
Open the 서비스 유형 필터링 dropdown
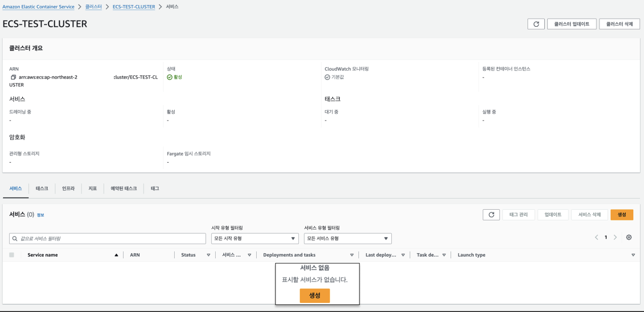[x=348, y=238]
